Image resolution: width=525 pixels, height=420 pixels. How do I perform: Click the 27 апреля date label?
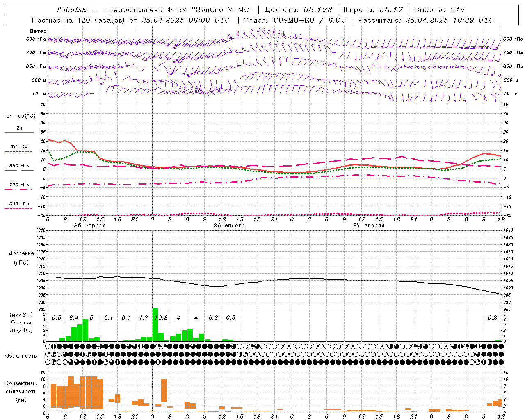pyautogui.click(x=368, y=226)
